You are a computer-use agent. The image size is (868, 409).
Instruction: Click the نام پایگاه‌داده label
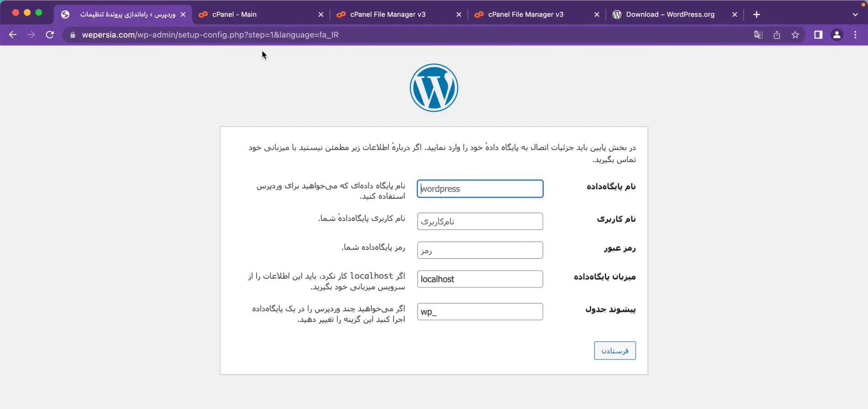tap(611, 187)
